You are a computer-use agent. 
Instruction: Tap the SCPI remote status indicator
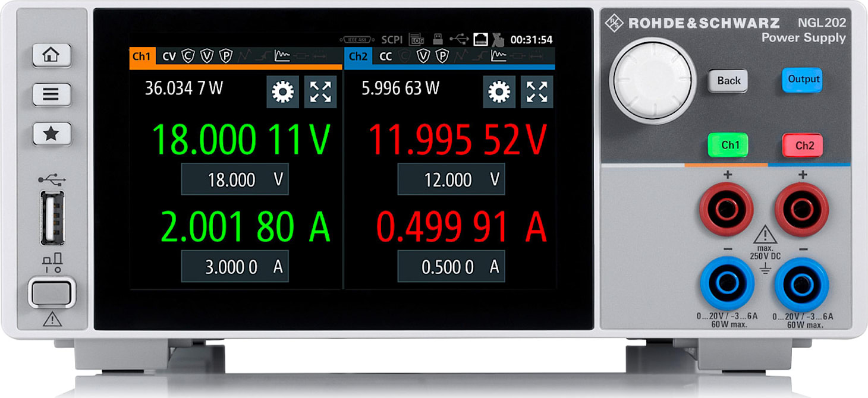tap(392, 40)
